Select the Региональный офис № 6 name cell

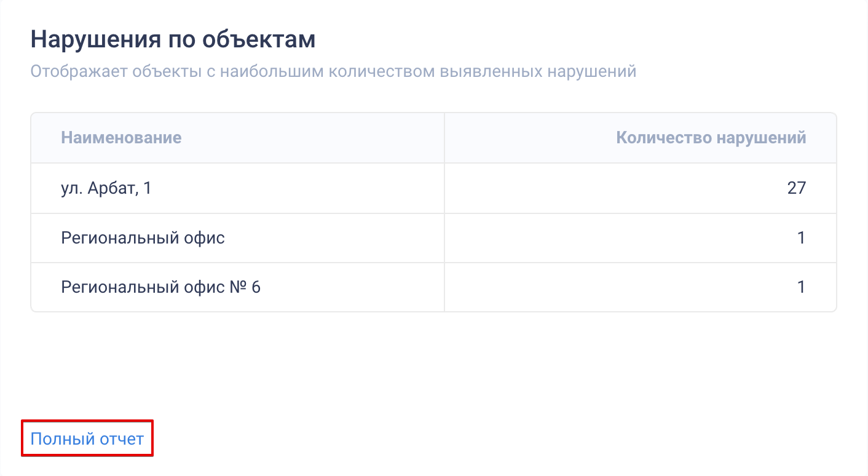237,287
